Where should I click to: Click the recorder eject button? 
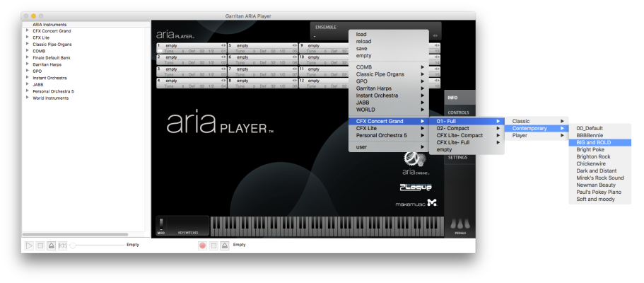(x=224, y=246)
